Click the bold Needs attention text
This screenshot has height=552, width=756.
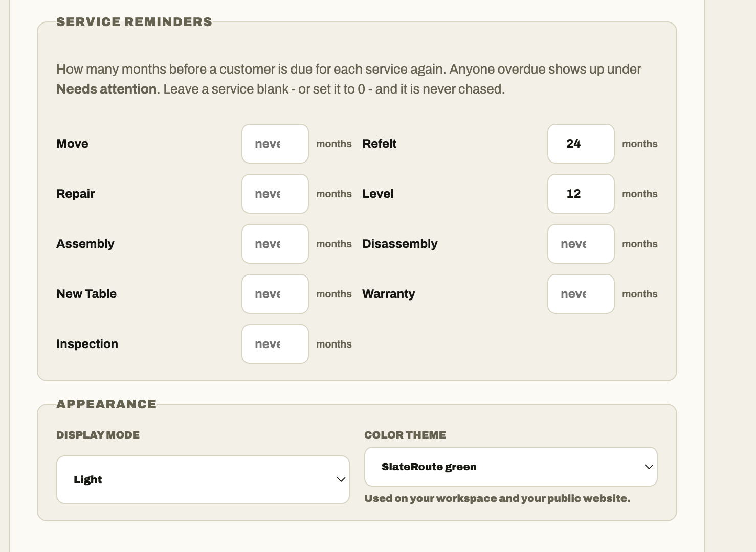106,89
